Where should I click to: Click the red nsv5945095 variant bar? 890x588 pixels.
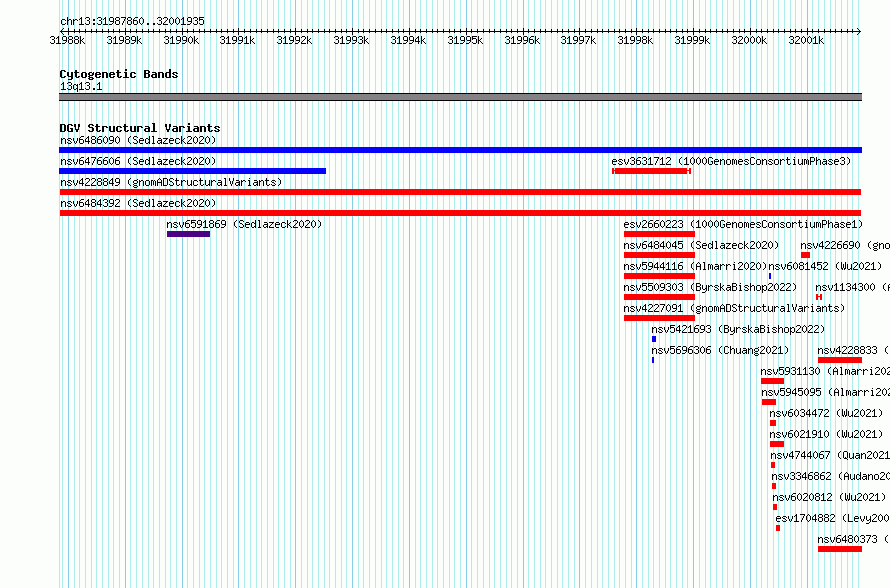pos(769,402)
